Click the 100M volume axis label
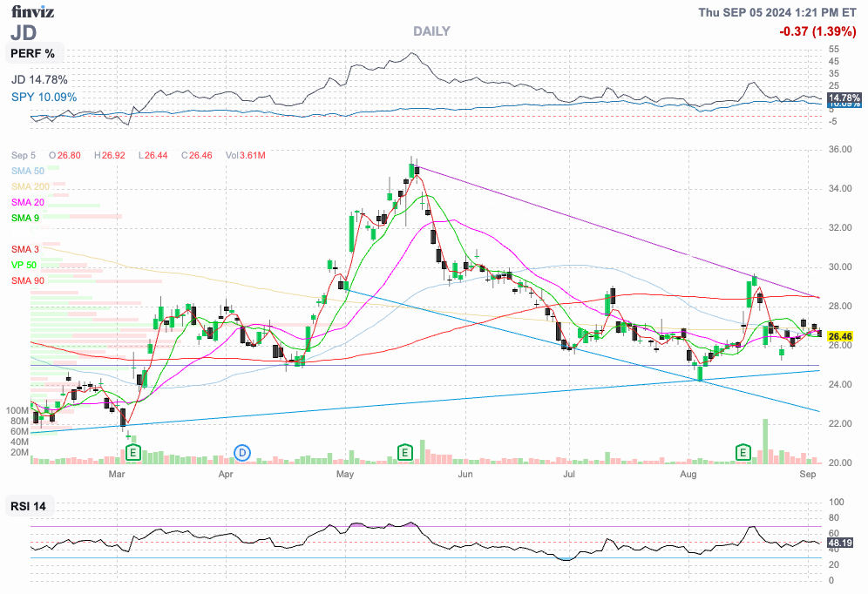 17,411
